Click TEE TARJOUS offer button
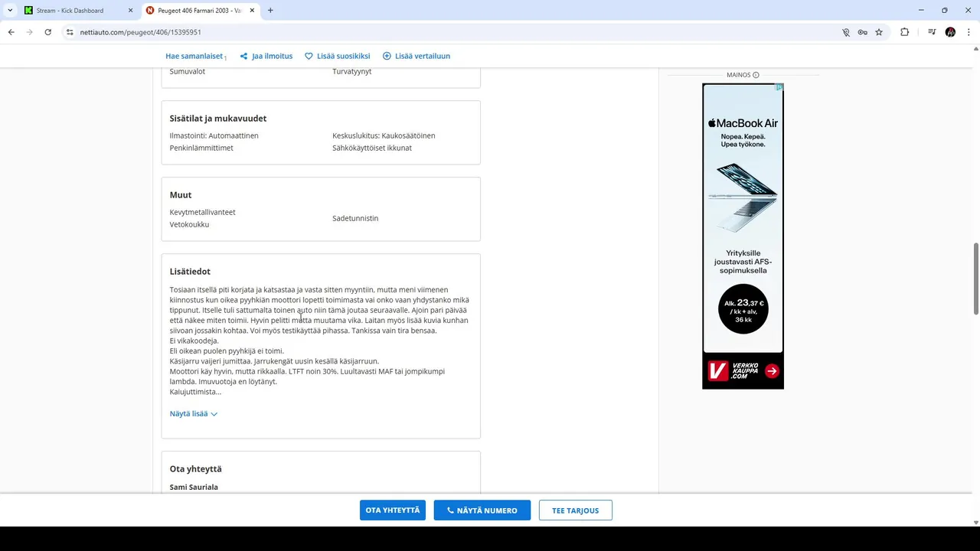The height and width of the screenshot is (551, 980). pos(576,510)
